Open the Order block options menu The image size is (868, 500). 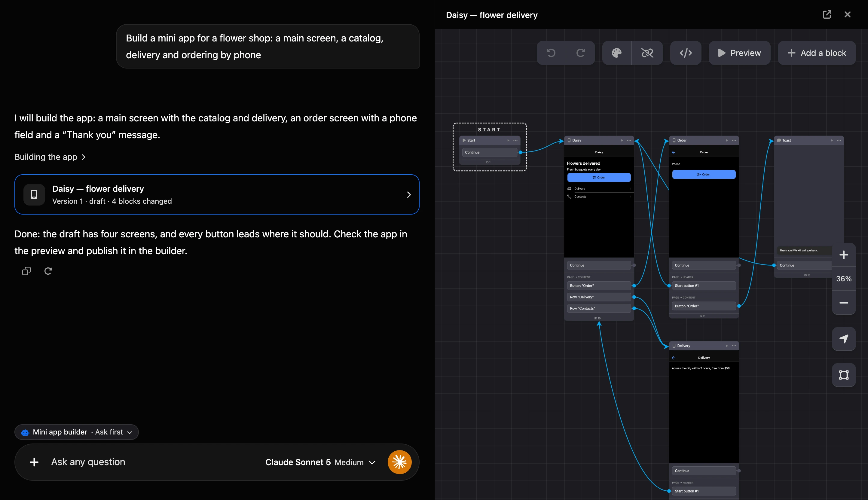point(734,140)
